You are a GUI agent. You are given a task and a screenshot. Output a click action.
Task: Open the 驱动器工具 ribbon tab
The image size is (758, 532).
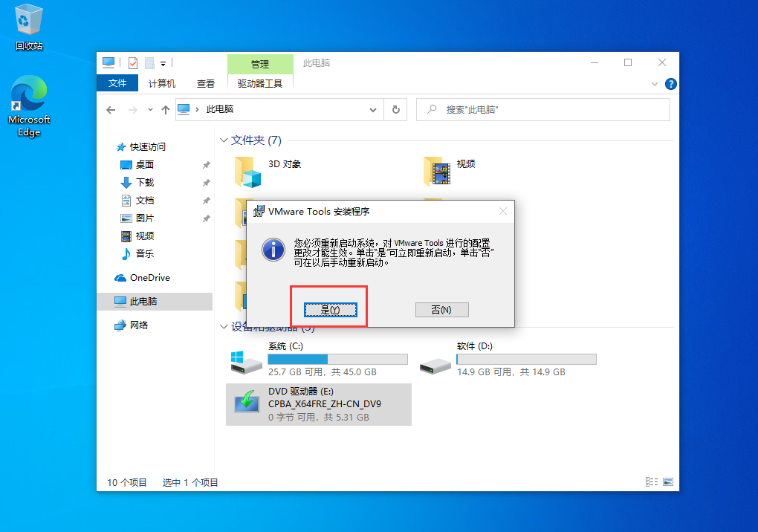(x=260, y=84)
